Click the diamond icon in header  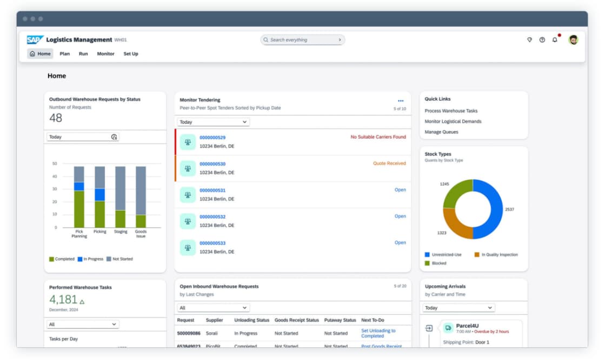coord(529,39)
